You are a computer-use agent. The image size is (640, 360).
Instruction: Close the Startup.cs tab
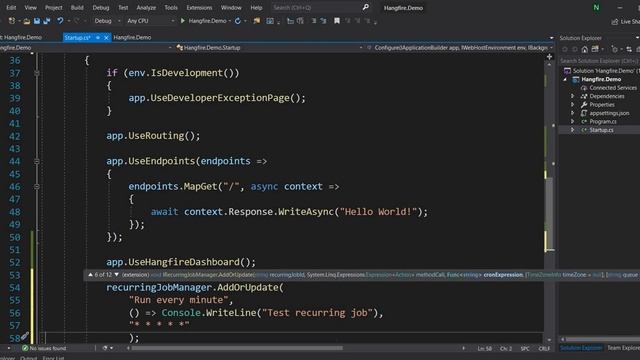pos(107,38)
